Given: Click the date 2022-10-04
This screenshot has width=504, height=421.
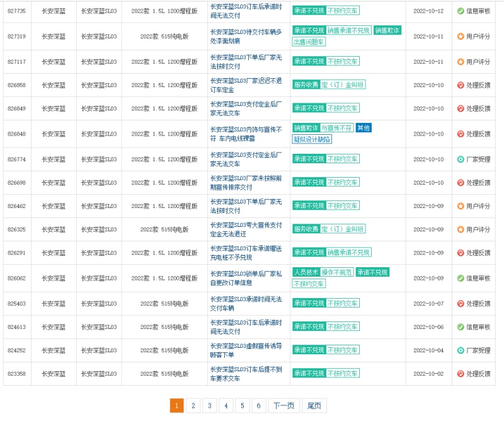Looking at the screenshot, I should point(428,350).
